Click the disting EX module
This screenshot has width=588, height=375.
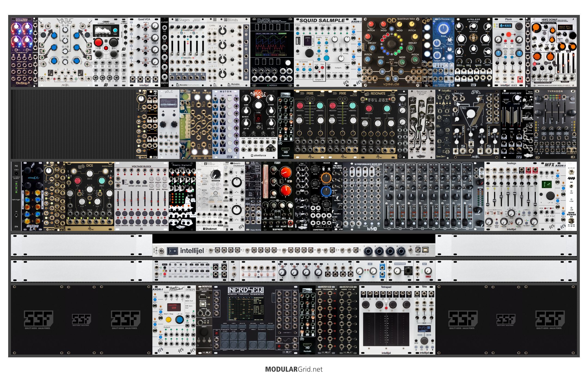pos(32,196)
